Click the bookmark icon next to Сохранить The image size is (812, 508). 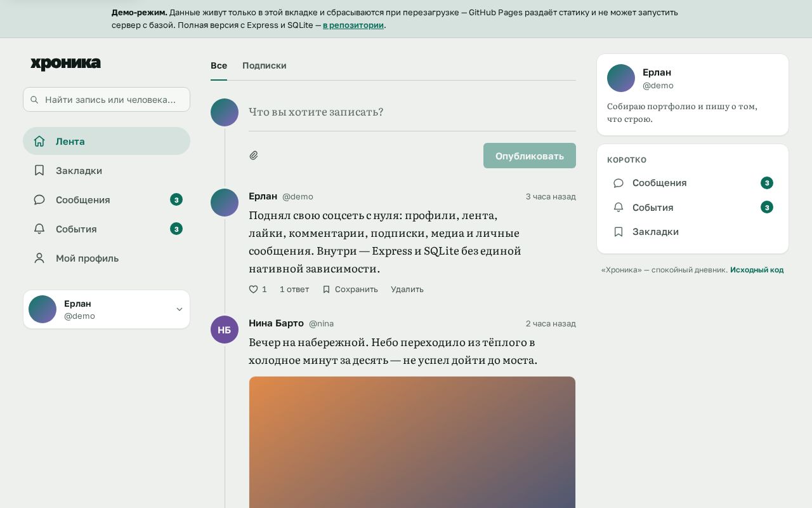(326, 289)
